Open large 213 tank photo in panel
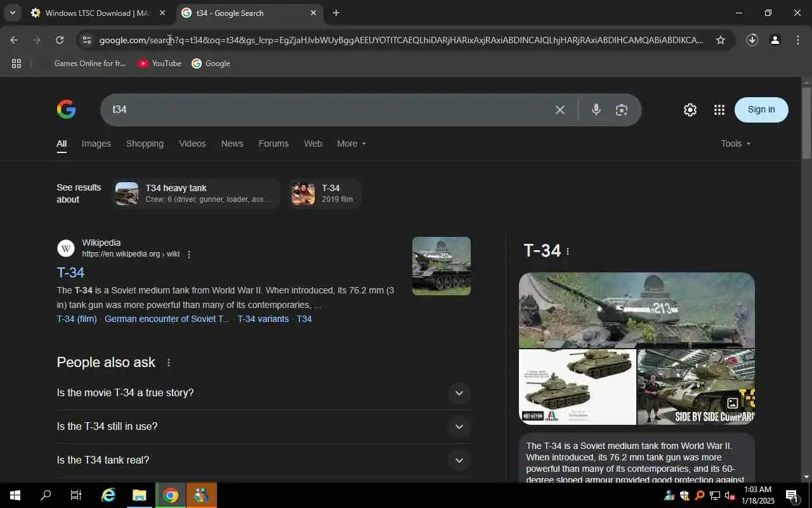This screenshot has height=508, width=812. 637,310
